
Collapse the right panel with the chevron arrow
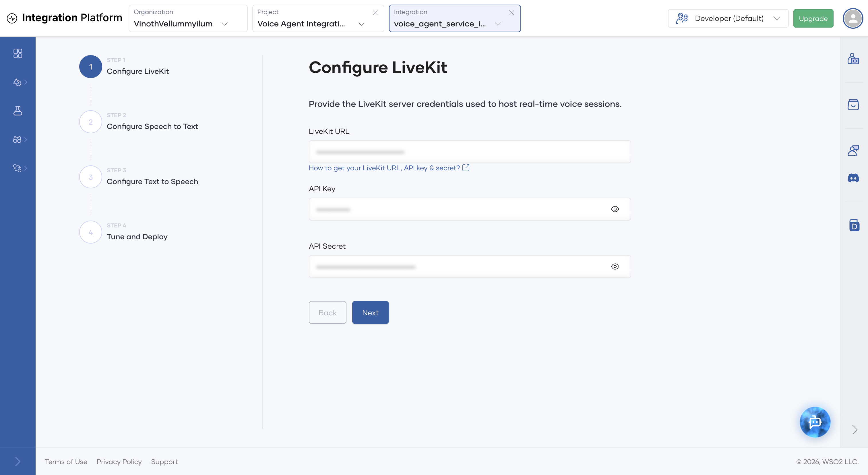[x=854, y=430]
